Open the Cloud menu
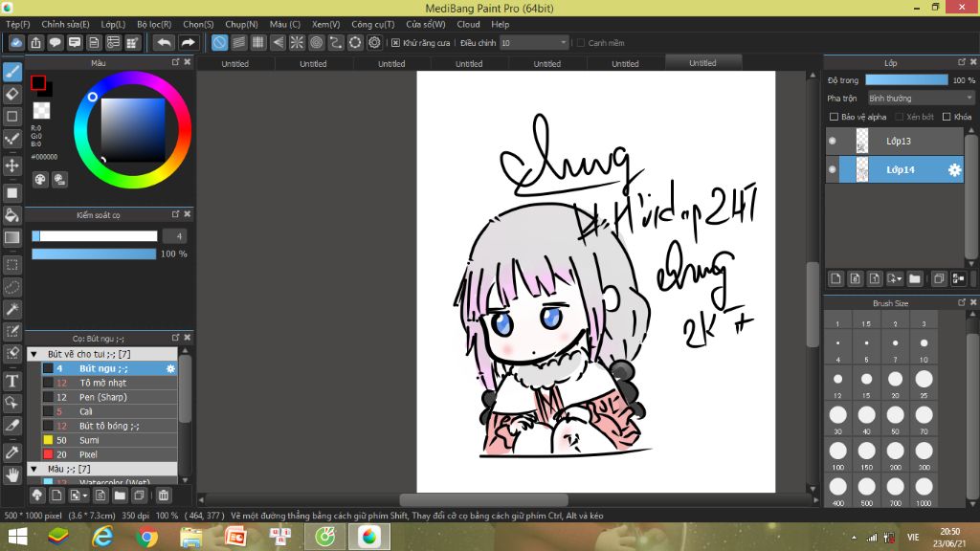 pos(468,24)
